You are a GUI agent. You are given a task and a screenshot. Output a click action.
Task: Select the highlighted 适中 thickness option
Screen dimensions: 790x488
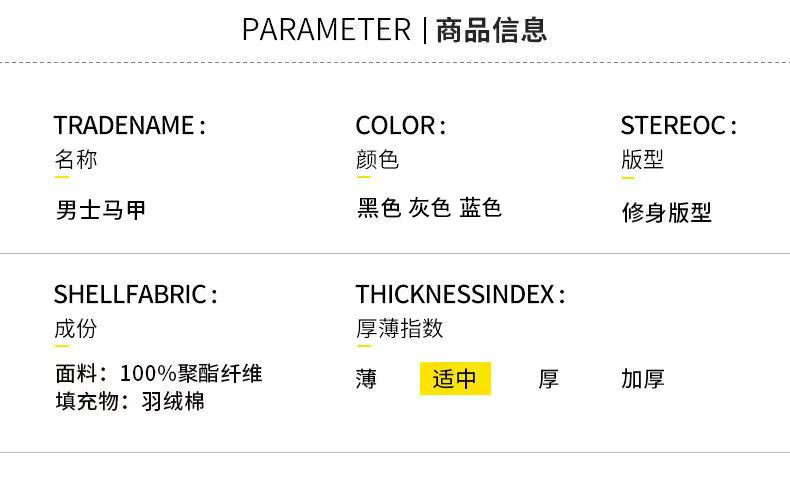(455, 379)
